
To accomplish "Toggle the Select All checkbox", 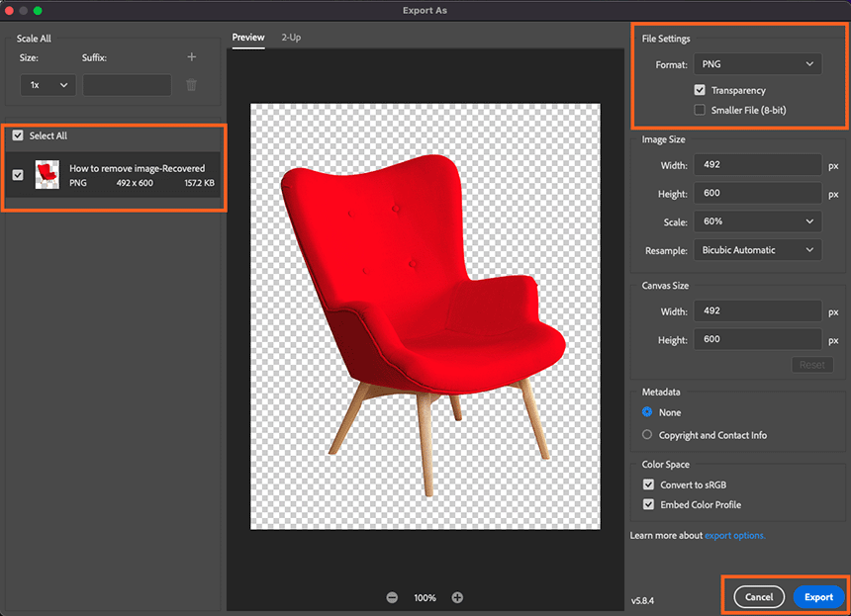I will [18, 135].
